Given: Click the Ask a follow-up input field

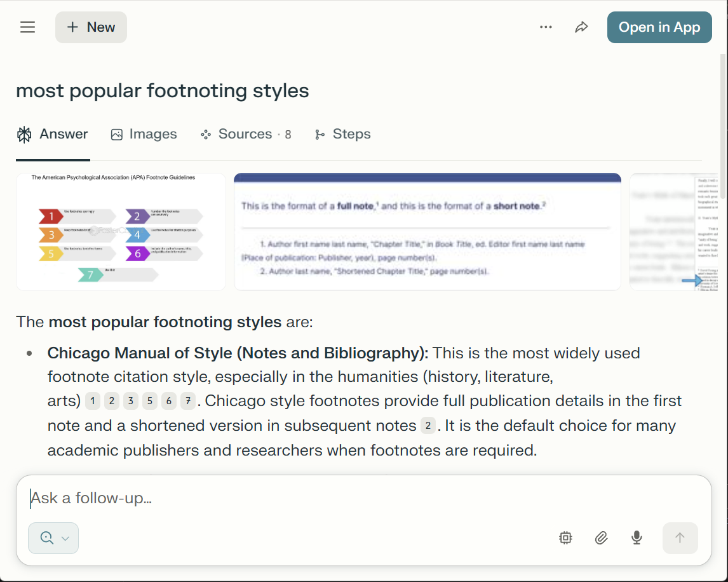Looking at the screenshot, I should click(x=191, y=498).
